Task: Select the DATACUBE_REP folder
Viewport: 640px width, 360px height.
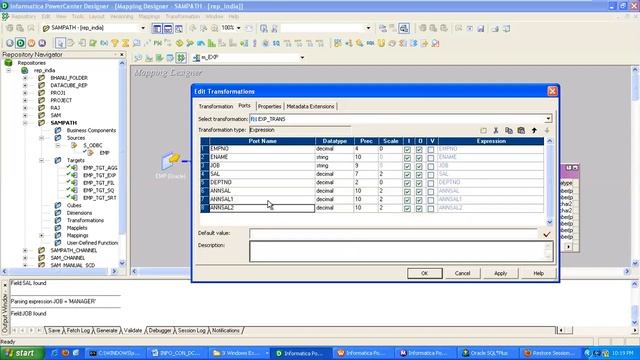Action: [x=69, y=85]
